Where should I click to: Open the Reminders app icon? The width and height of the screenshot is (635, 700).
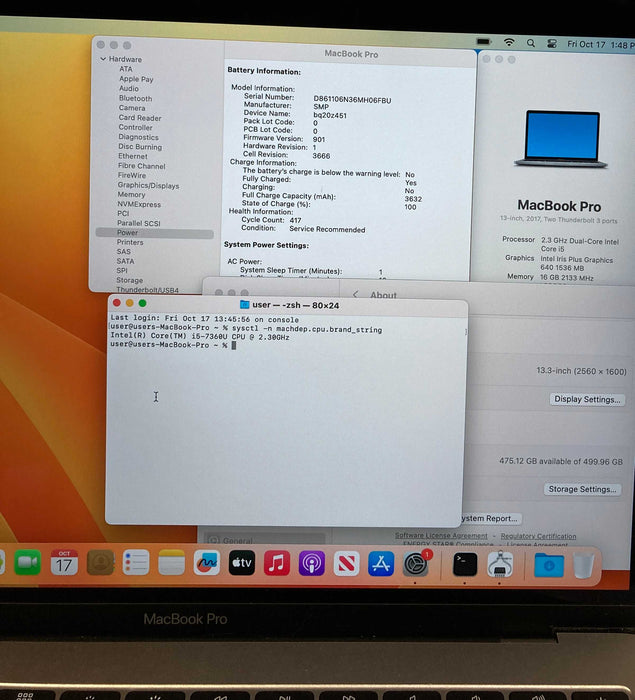136,562
